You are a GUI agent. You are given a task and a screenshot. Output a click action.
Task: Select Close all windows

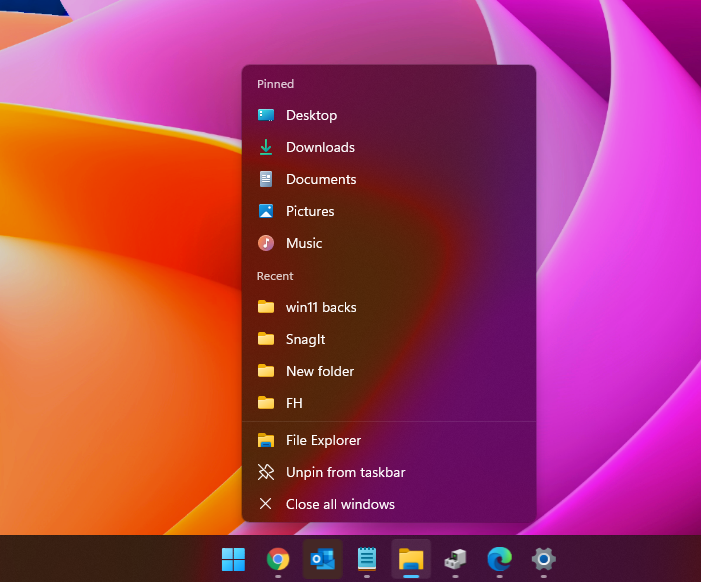click(340, 504)
